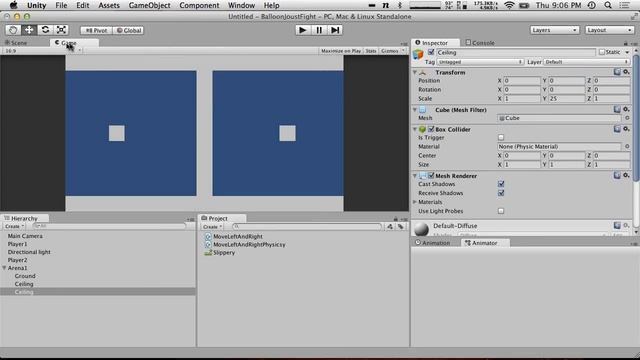The height and width of the screenshot is (360, 640).
Task: Start game with Play button
Action: click(x=302, y=30)
